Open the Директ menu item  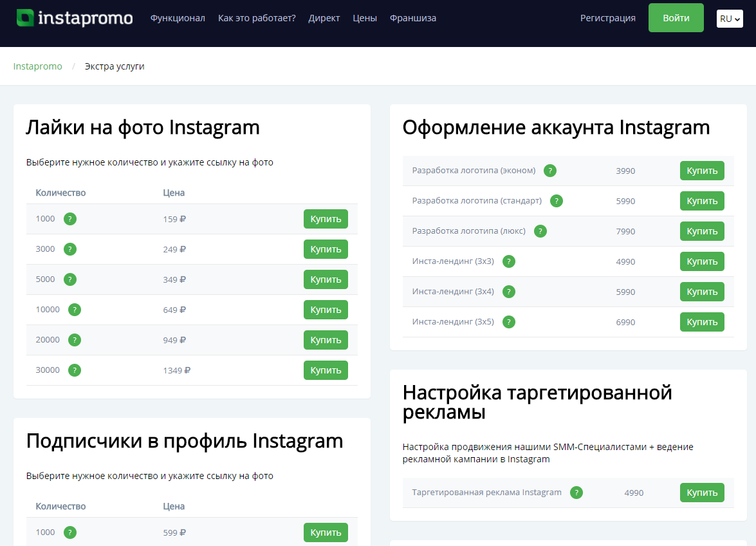point(324,18)
